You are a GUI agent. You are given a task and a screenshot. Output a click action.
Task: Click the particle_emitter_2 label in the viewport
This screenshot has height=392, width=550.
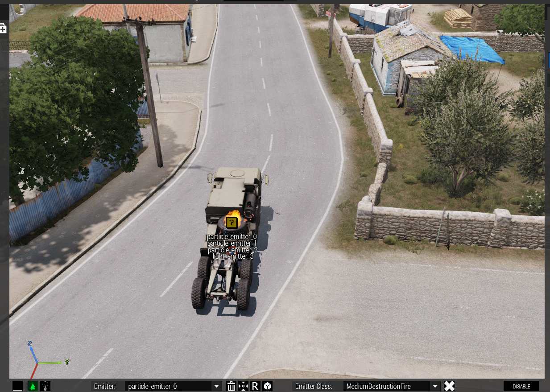(x=232, y=250)
